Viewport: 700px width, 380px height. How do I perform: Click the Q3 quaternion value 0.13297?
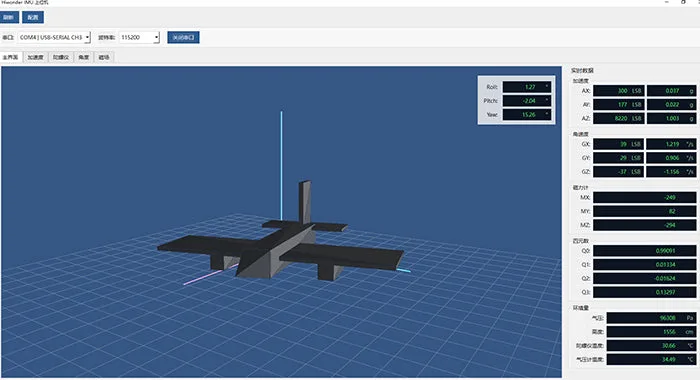645,292
